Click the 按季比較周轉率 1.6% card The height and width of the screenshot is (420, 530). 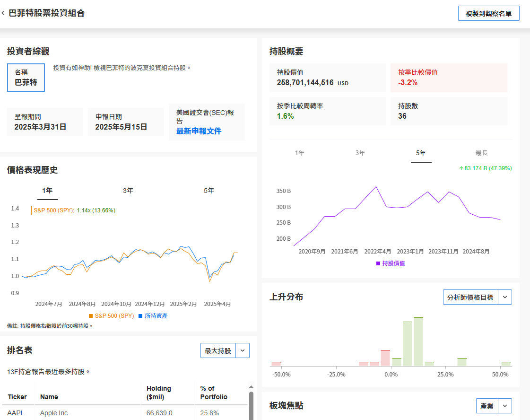tap(328, 111)
